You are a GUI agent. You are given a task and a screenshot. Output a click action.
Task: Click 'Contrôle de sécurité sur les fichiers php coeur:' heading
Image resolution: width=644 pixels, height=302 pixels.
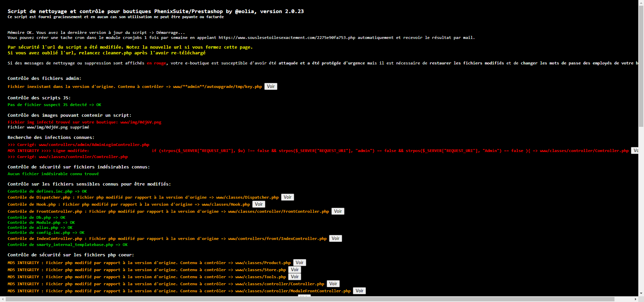click(71, 255)
